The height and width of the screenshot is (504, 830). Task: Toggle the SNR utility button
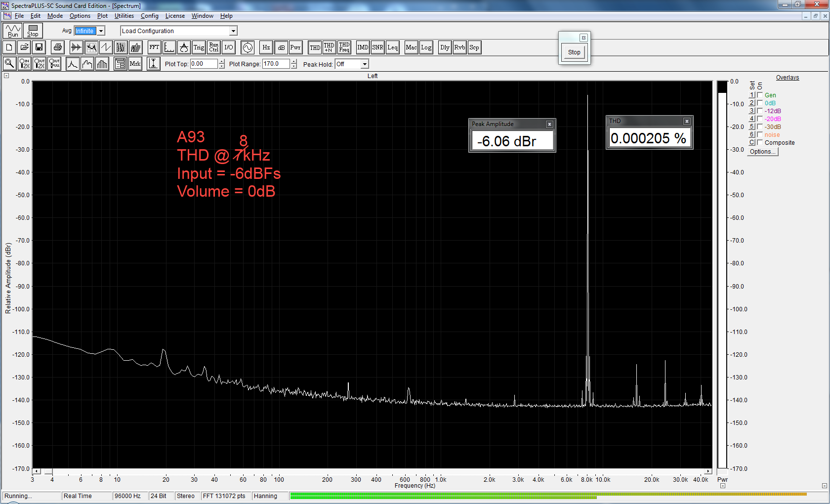click(x=378, y=47)
